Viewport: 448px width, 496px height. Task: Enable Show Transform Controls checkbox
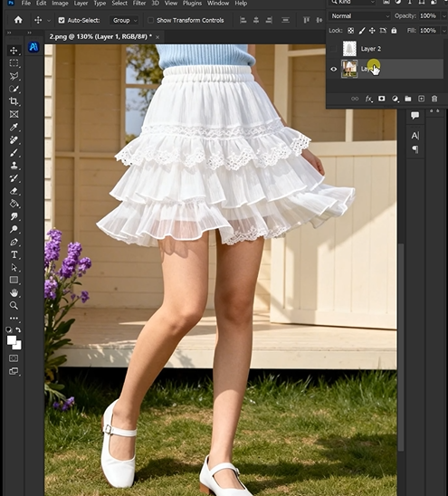[151, 20]
